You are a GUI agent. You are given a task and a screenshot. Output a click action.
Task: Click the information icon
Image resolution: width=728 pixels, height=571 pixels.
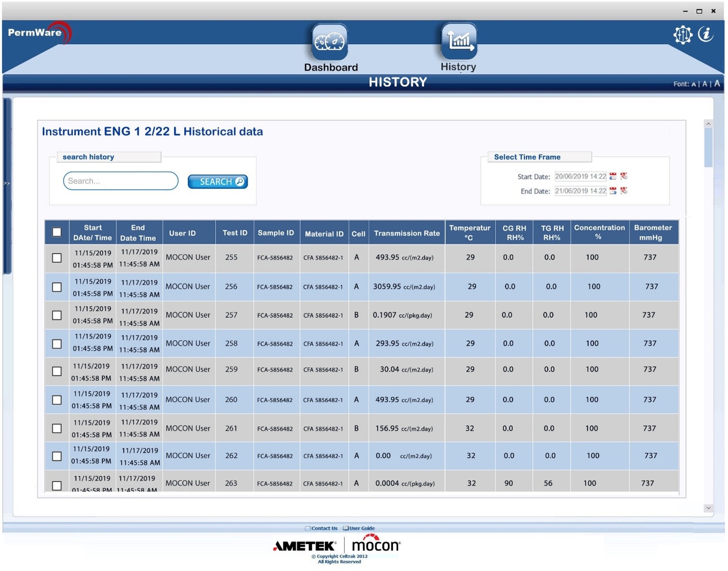tap(705, 34)
